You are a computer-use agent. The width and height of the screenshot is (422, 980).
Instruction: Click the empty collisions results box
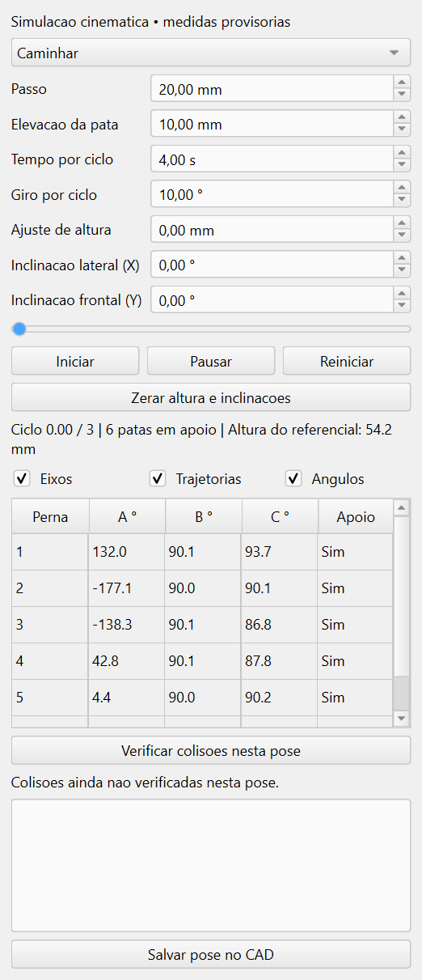211,864
